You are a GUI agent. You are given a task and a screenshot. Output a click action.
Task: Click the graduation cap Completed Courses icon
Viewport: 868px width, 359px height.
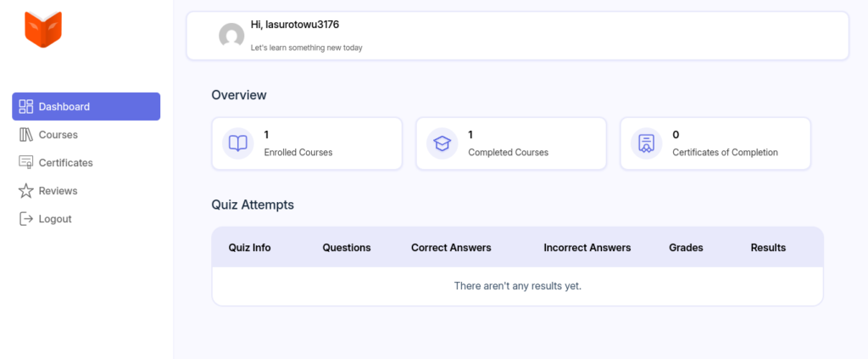coord(442,143)
